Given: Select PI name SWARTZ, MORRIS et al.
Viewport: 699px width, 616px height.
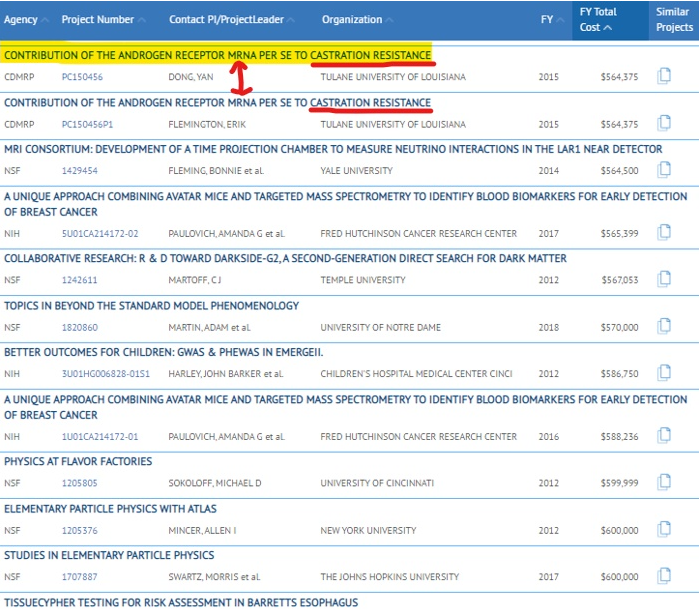Looking at the screenshot, I should click(214, 577).
